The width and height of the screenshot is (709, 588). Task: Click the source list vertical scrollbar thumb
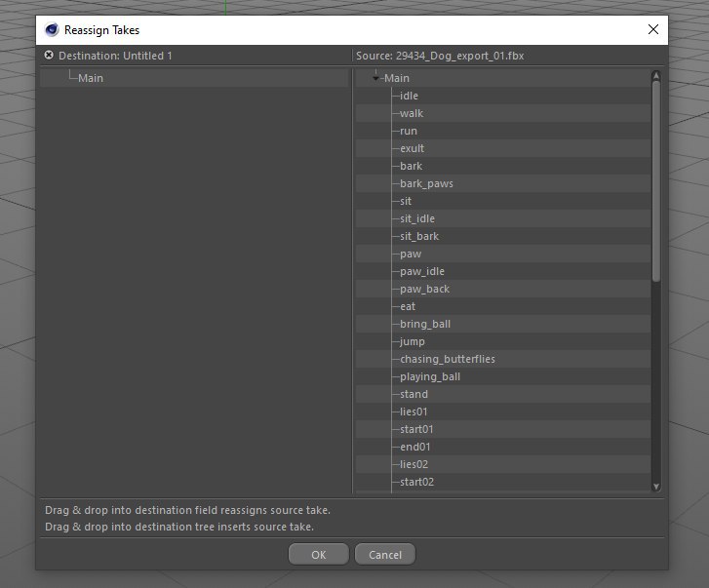click(656, 180)
